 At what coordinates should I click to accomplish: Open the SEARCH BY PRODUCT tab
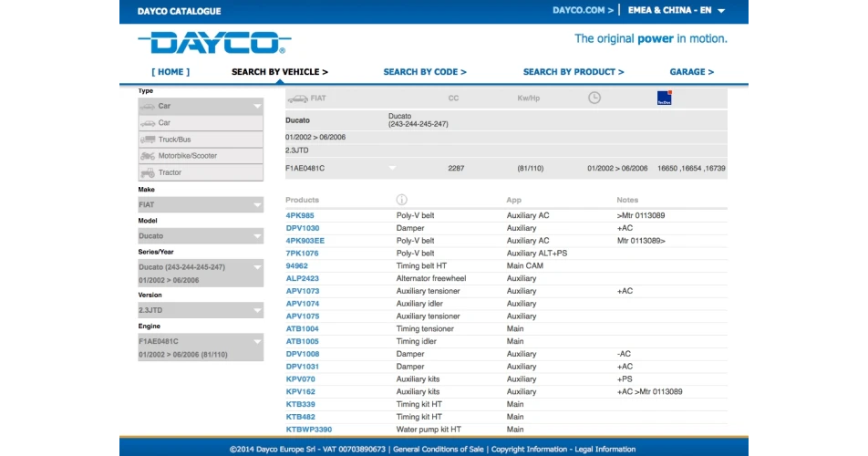573,72
